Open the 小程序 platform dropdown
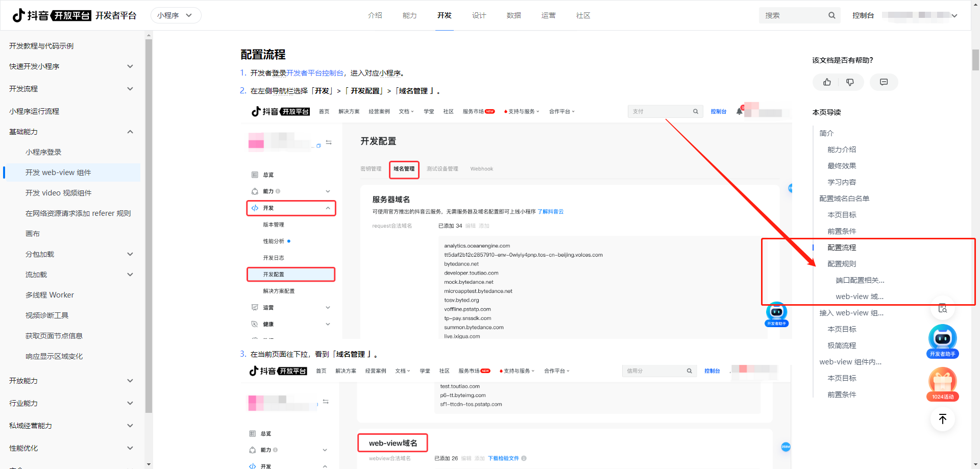 pyautogui.click(x=176, y=15)
